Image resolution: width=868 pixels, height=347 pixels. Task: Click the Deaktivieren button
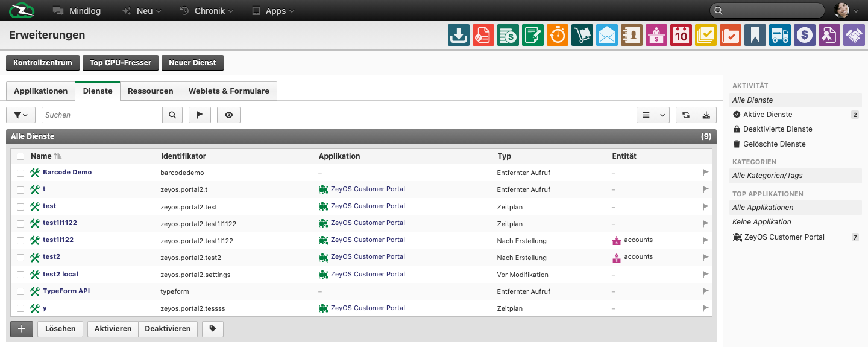click(x=168, y=329)
